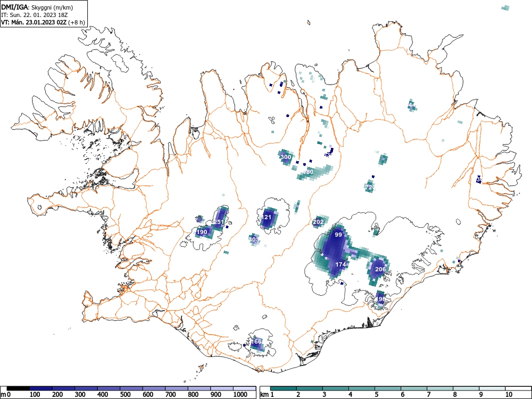The height and width of the screenshot is (399, 532).
Task: Click the dark navy 100–200 m legend swatch
Action: coord(41,388)
